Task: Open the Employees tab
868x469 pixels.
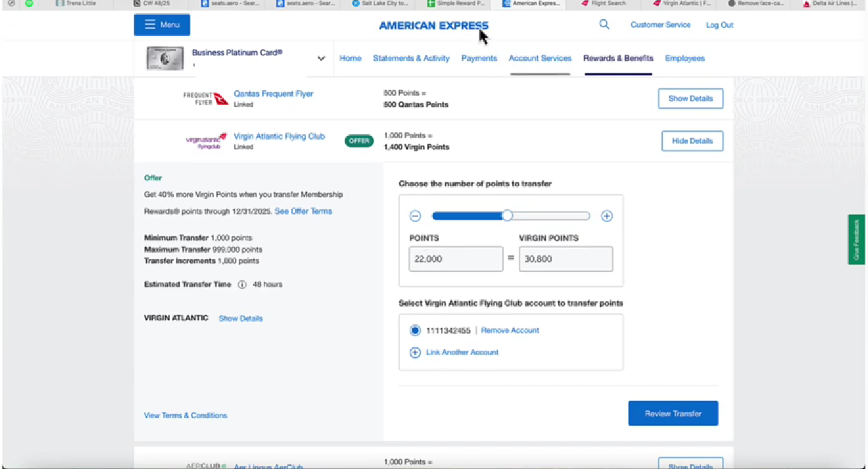Action: click(x=685, y=58)
